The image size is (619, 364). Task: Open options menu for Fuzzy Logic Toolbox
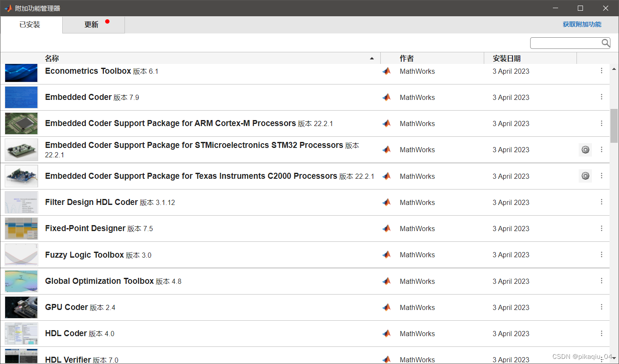[601, 254]
